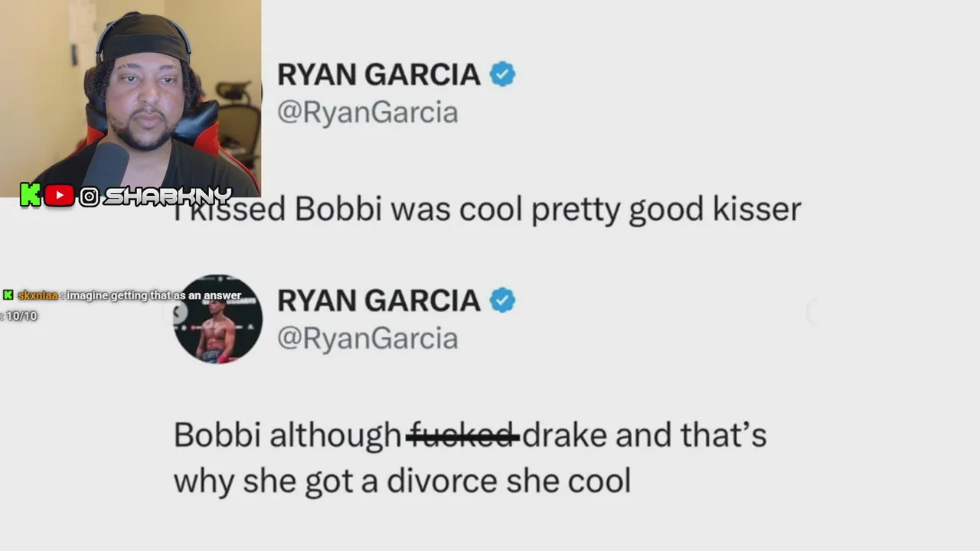
Task: Open Ryan Garcia's round profile picture
Action: 217,318
